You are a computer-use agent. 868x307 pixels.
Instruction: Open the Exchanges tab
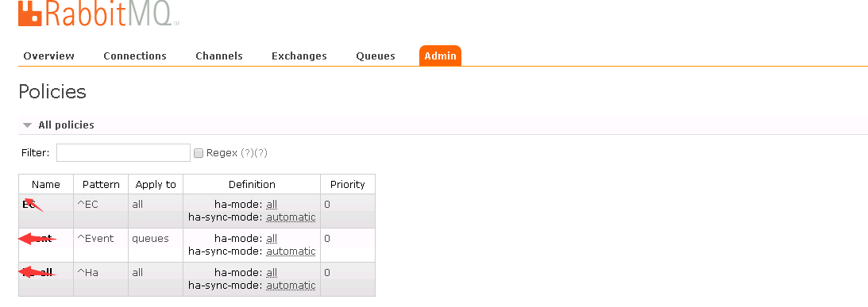point(299,56)
